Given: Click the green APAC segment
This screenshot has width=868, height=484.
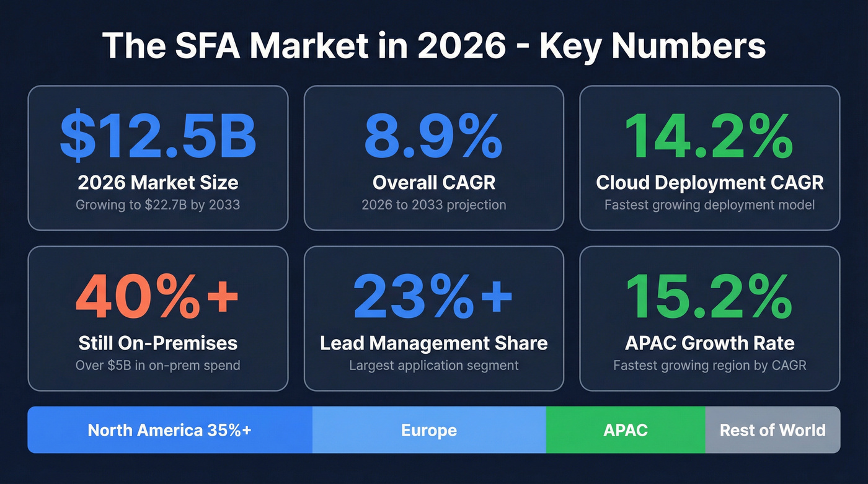Looking at the screenshot, I should pyautogui.click(x=626, y=429).
